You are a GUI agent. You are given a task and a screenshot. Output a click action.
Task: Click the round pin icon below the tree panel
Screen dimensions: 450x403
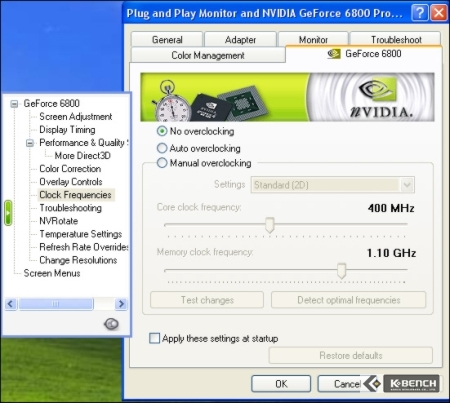tap(111, 324)
